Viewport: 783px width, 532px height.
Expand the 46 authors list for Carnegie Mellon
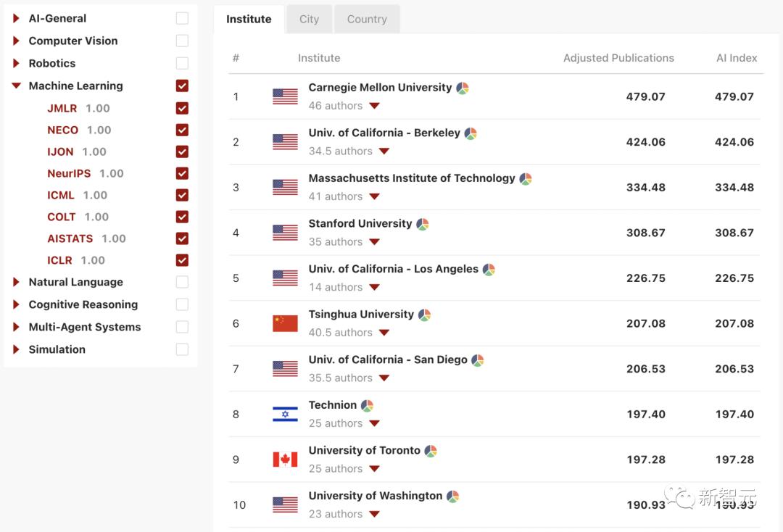[374, 106]
